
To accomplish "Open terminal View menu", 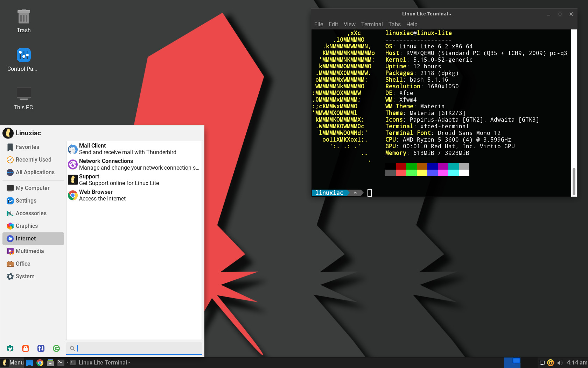I will point(349,24).
